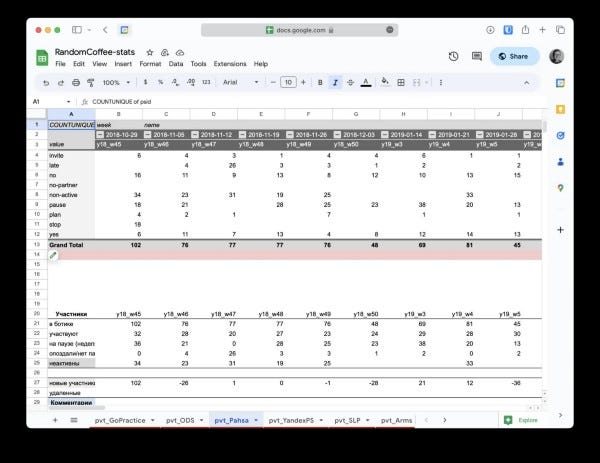Open the Tools menu
The width and height of the screenshot is (600, 463).
pyautogui.click(x=198, y=64)
